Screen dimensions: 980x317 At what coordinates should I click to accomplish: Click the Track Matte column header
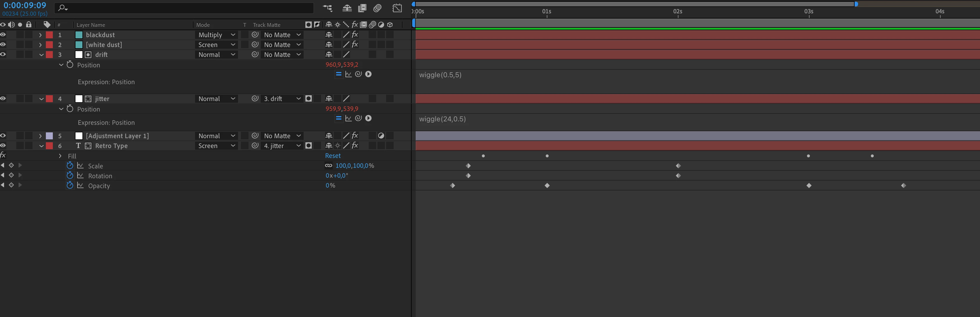click(266, 25)
